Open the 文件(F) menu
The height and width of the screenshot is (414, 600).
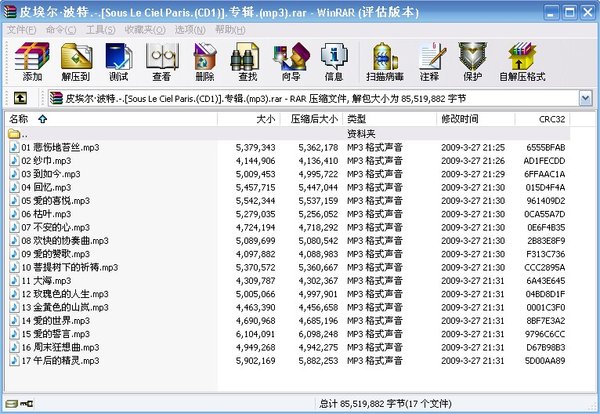pyautogui.click(x=21, y=30)
